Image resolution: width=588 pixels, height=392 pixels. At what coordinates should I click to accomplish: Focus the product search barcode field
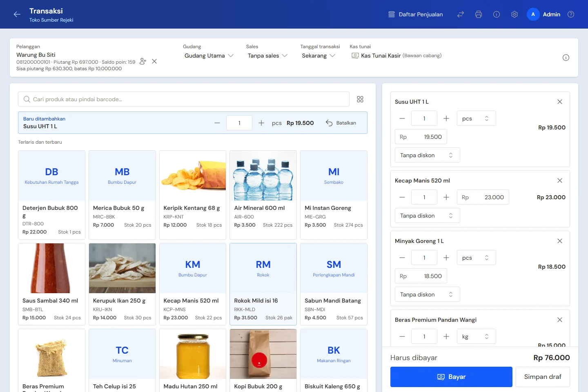184,99
